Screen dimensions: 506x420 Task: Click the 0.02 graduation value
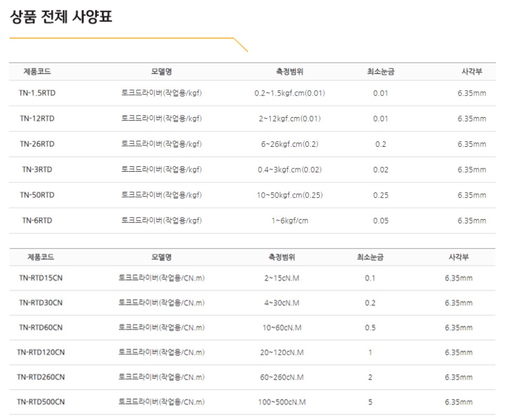[x=380, y=170]
